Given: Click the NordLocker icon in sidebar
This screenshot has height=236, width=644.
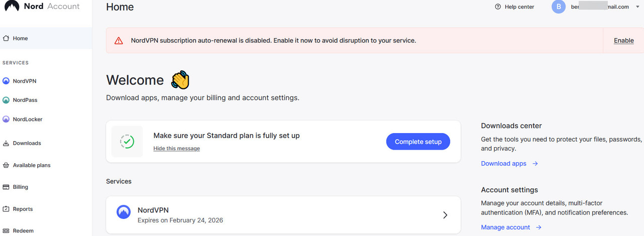Looking at the screenshot, I should pyautogui.click(x=6, y=120).
